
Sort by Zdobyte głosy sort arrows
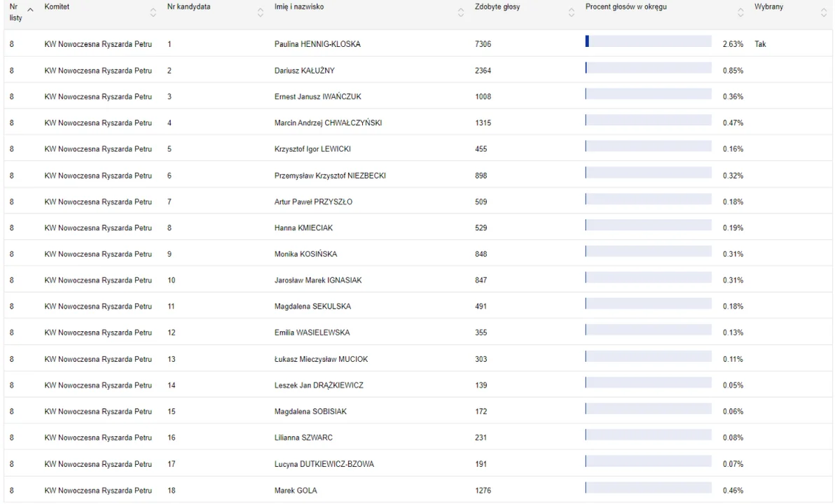(572, 12)
